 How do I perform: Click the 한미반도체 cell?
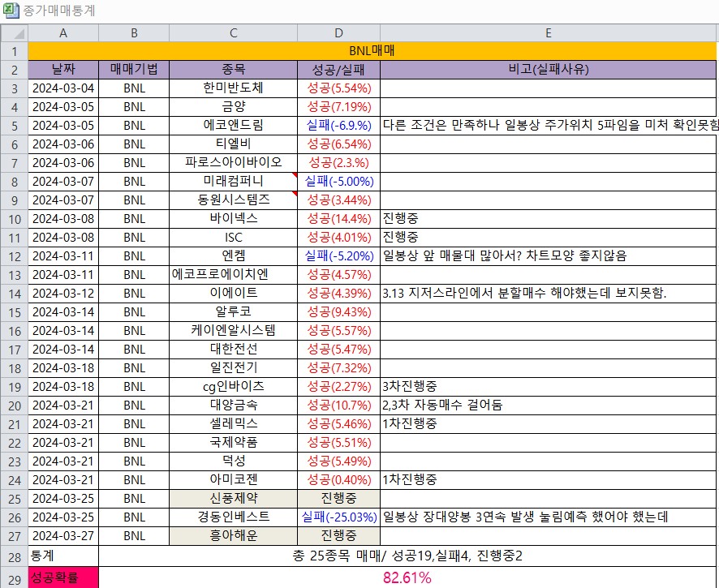(x=234, y=88)
